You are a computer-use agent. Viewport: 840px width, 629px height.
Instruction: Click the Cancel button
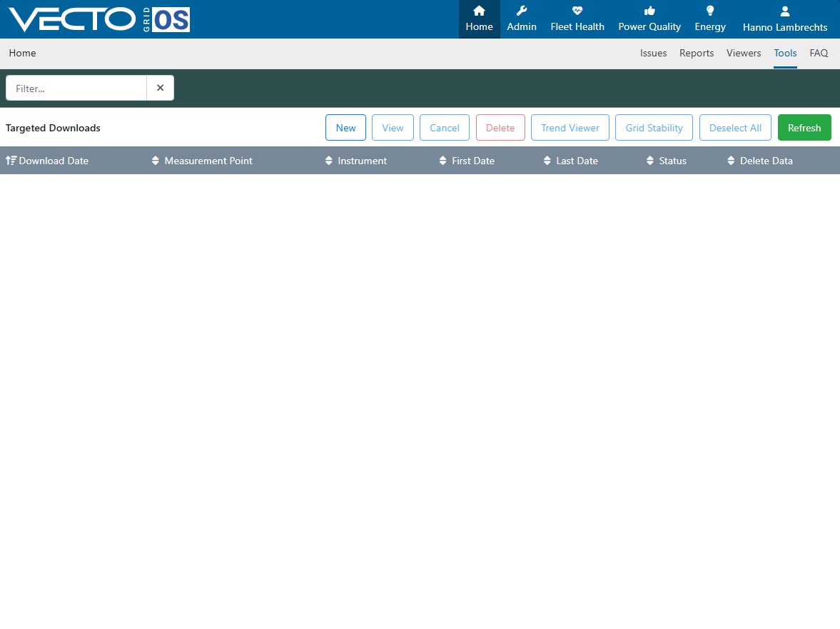tap(445, 128)
